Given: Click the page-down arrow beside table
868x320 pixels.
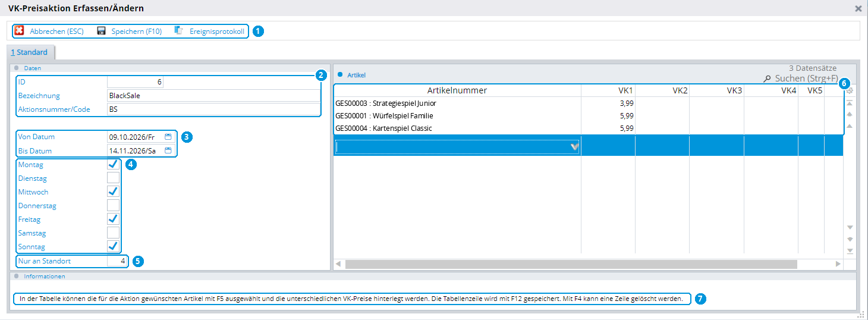Looking at the screenshot, I should coord(850,239).
